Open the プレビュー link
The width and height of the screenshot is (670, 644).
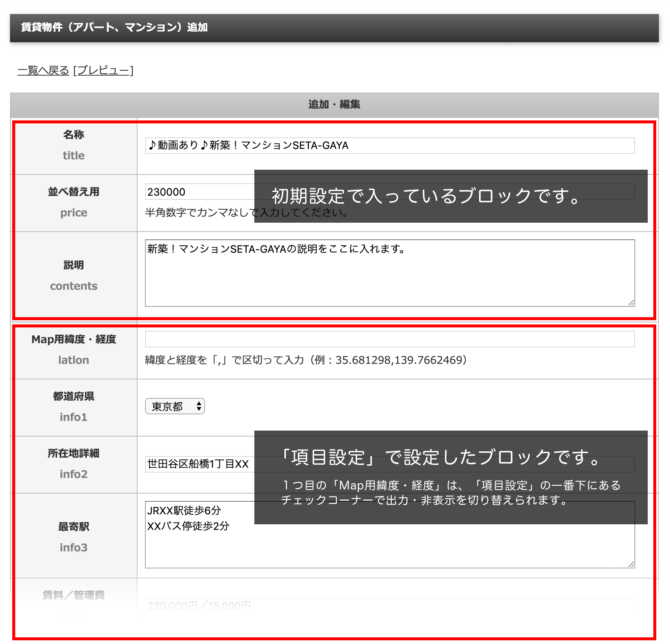[103, 70]
